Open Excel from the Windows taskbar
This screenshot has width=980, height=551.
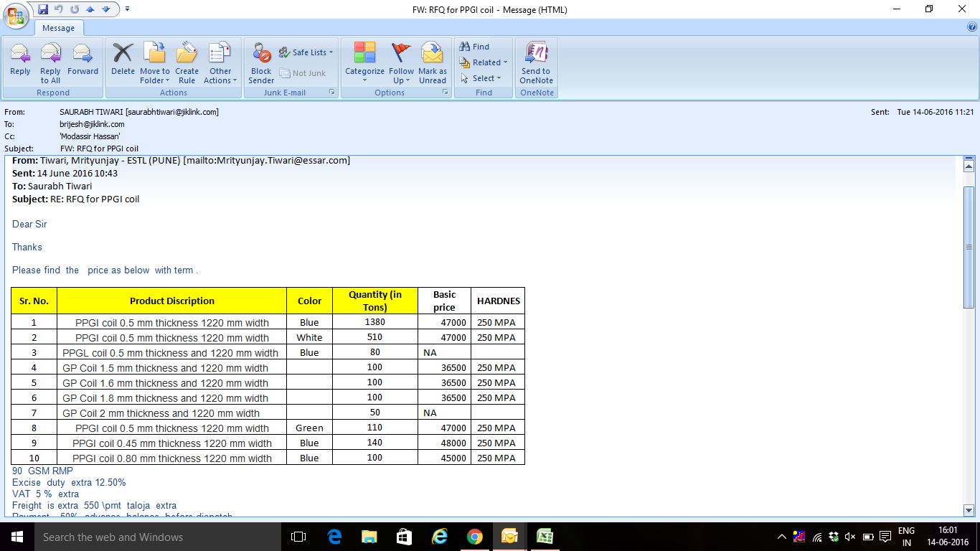click(x=545, y=537)
